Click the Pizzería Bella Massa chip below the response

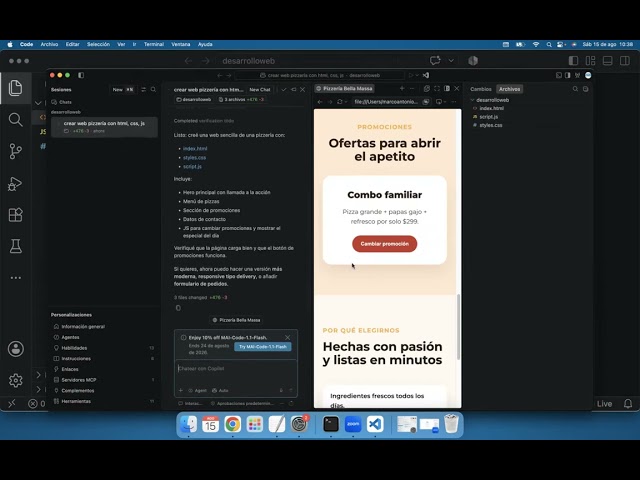coord(236,320)
